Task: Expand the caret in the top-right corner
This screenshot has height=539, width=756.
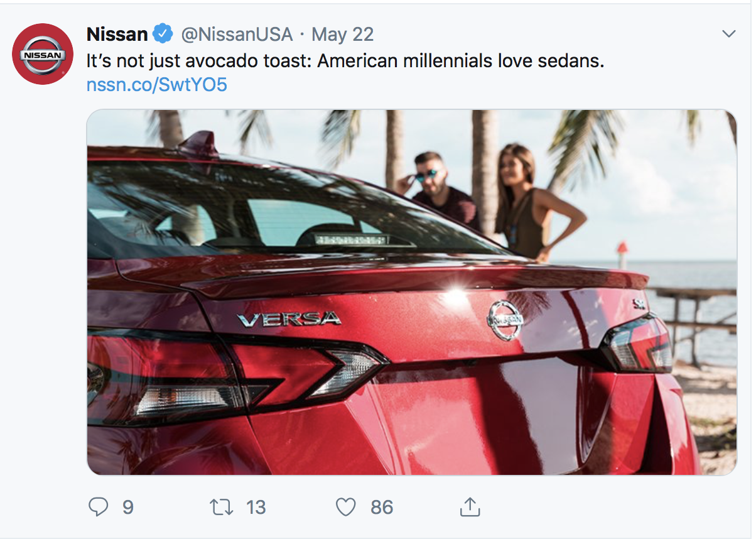Action: (x=728, y=33)
